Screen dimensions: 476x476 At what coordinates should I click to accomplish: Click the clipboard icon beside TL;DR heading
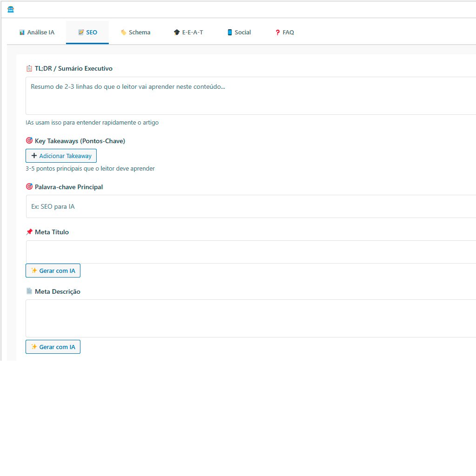click(29, 68)
